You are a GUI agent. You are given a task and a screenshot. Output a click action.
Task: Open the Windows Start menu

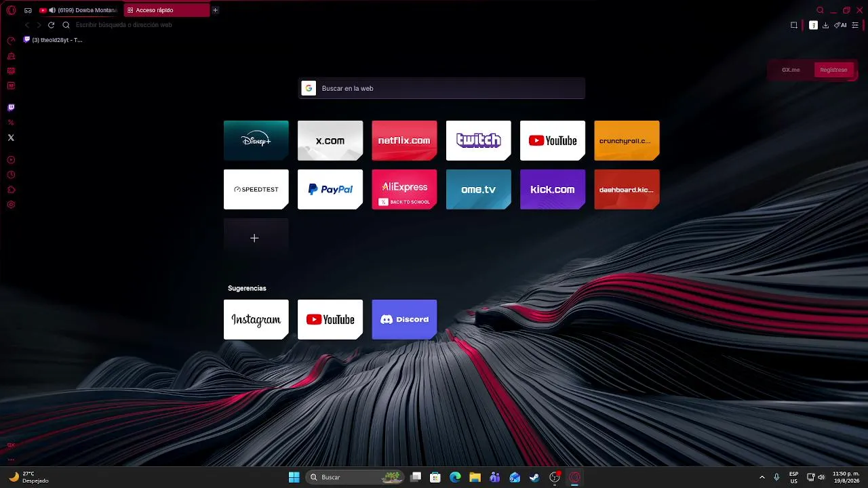pos(294,477)
